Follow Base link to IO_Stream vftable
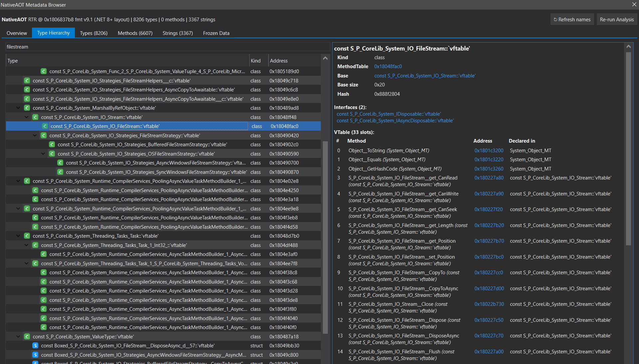The image size is (639, 364). [x=425, y=76]
